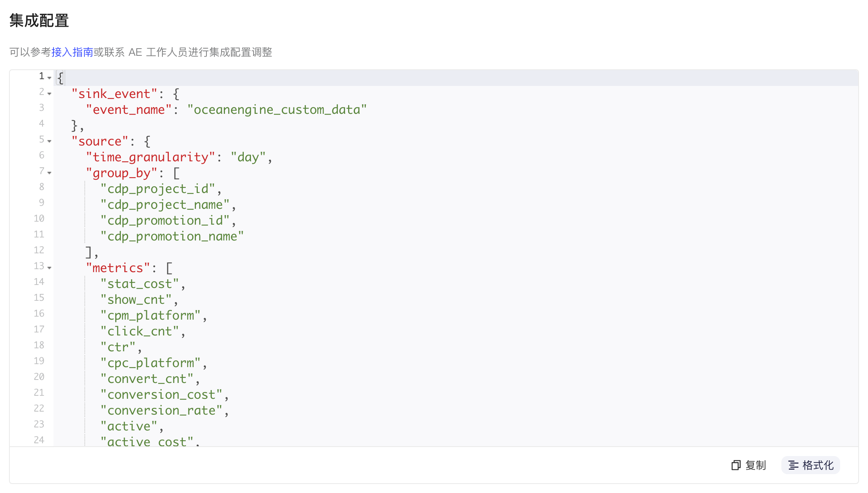This screenshot has width=868, height=493.
Task: Collapse the source block fold arrow
Action: pyautogui.click(x=49, y=141)
